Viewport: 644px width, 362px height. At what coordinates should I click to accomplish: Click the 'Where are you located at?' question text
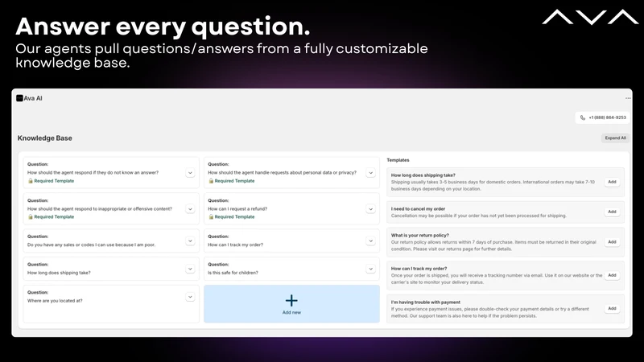[x=55, y=301]
